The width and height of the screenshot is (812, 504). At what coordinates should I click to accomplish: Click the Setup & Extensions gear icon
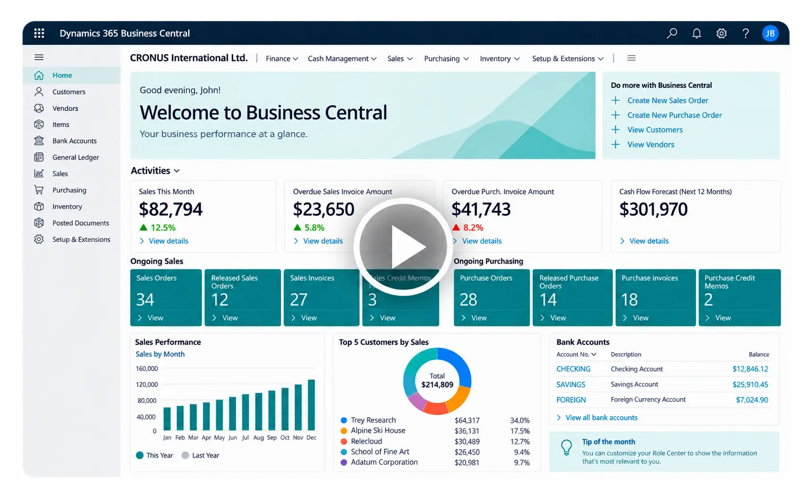point(39,239)
